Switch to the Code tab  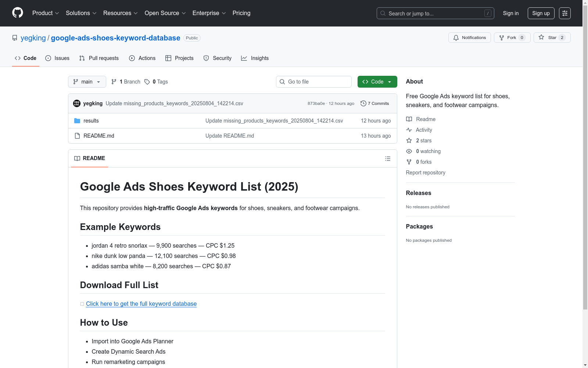(26, 58)
